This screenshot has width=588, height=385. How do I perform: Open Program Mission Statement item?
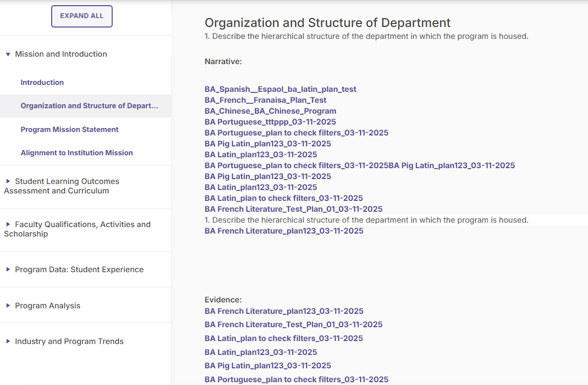[69, 130]
